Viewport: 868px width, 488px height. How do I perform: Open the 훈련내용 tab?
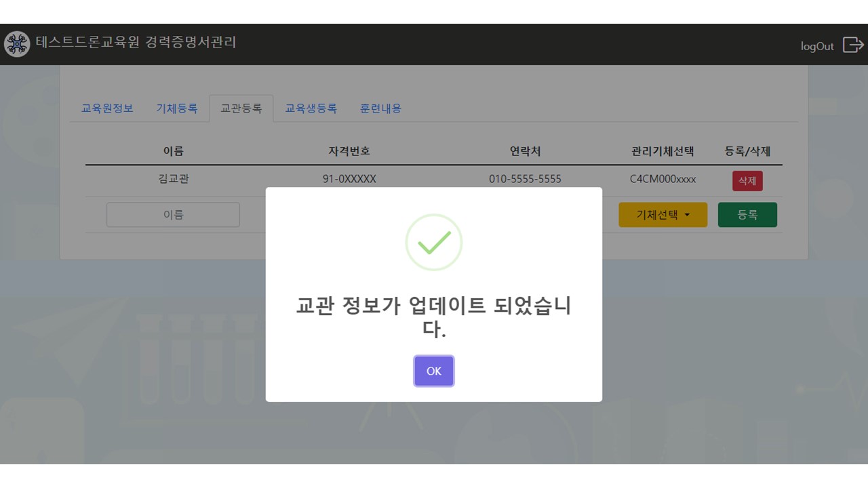pyautogui.click(x=380, y=108)
